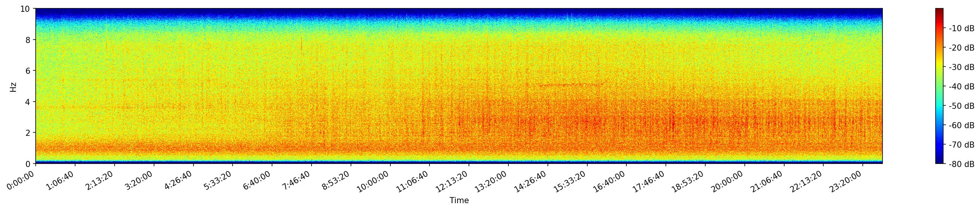The height and width of the screenshot is (210, 980).
Task: Select the -40 dB colorbar label
Action: [x=961, y=87]
